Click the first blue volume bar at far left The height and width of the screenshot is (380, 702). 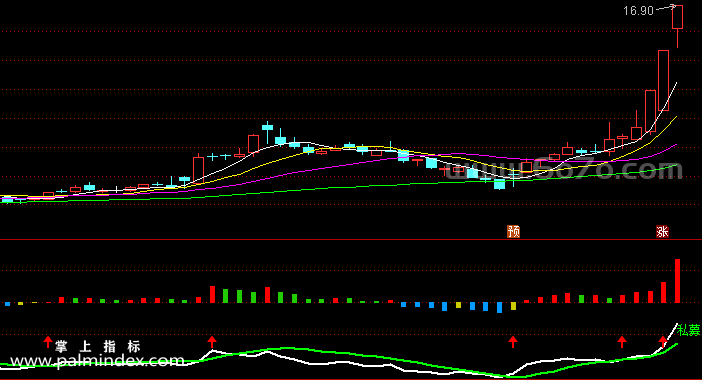tap(7, 304)
